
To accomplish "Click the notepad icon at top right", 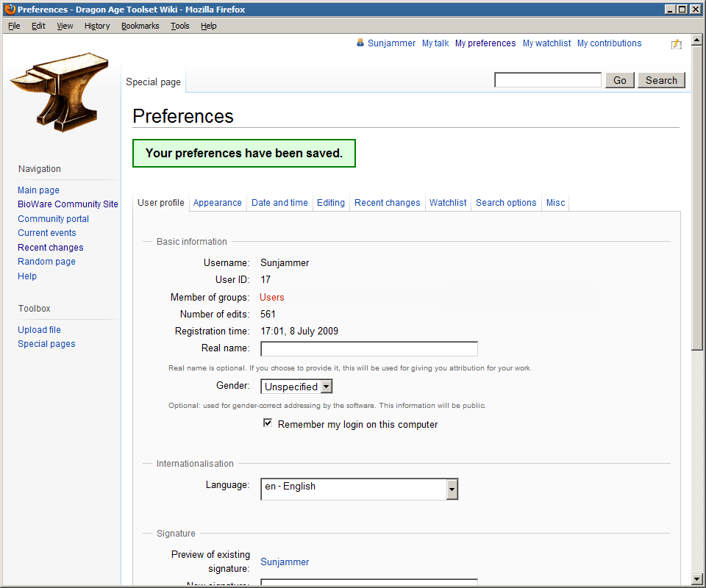I will pyautogui.click(x=677, y=44).
